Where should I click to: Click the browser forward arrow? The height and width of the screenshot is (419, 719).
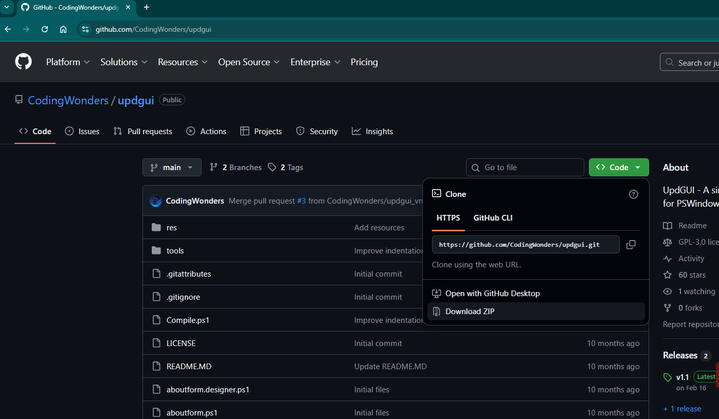click(x=26, y=29)
